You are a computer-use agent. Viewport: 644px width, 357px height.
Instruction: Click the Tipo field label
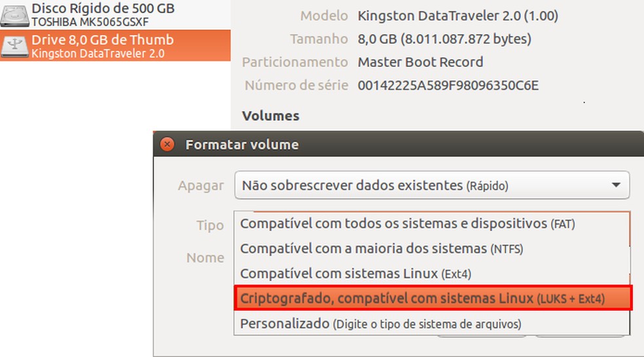point(209,225)
